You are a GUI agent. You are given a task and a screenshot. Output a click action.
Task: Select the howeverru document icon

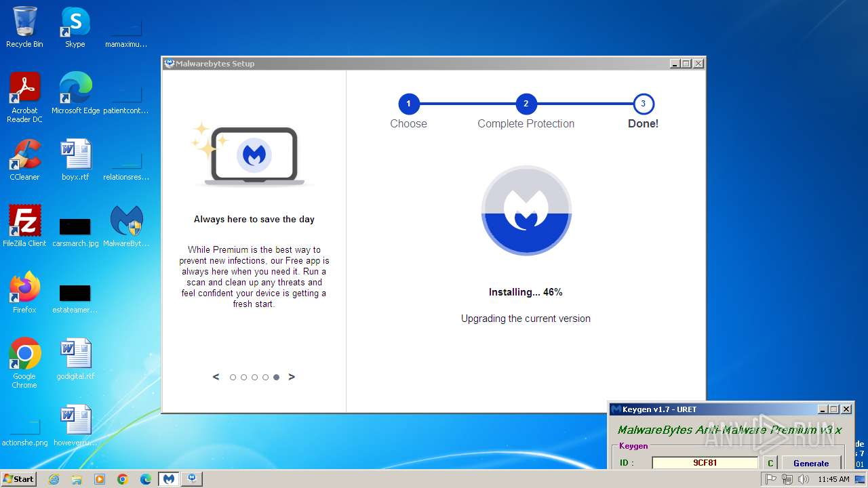pos(75,426)
